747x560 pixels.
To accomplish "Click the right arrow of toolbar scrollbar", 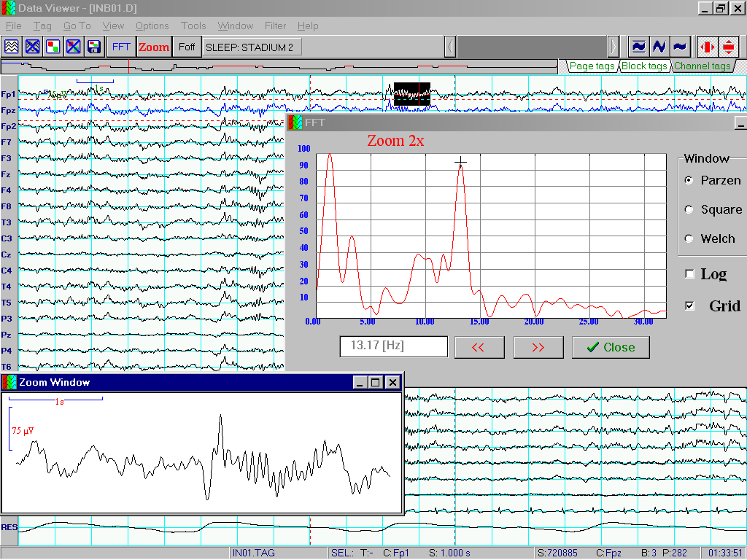I will coord(614,47).
